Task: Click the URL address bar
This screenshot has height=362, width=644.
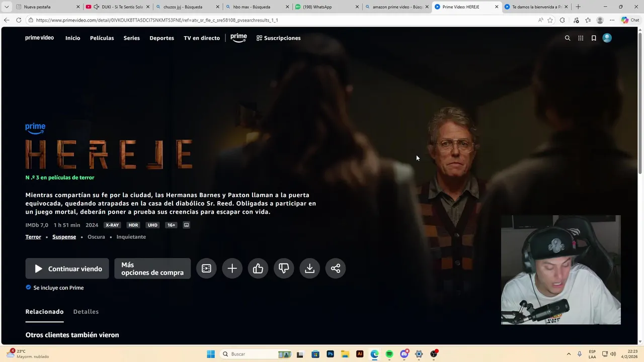Action: coord(282,20)
